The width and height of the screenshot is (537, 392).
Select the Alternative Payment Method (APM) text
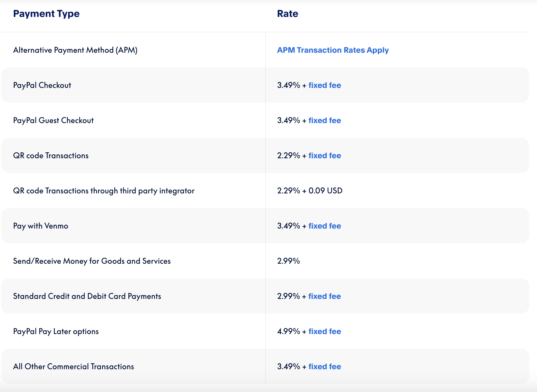(75, 50)
